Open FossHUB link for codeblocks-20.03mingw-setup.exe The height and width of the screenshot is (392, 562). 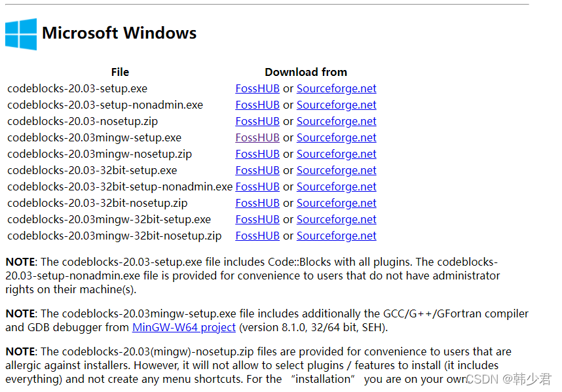257,137
